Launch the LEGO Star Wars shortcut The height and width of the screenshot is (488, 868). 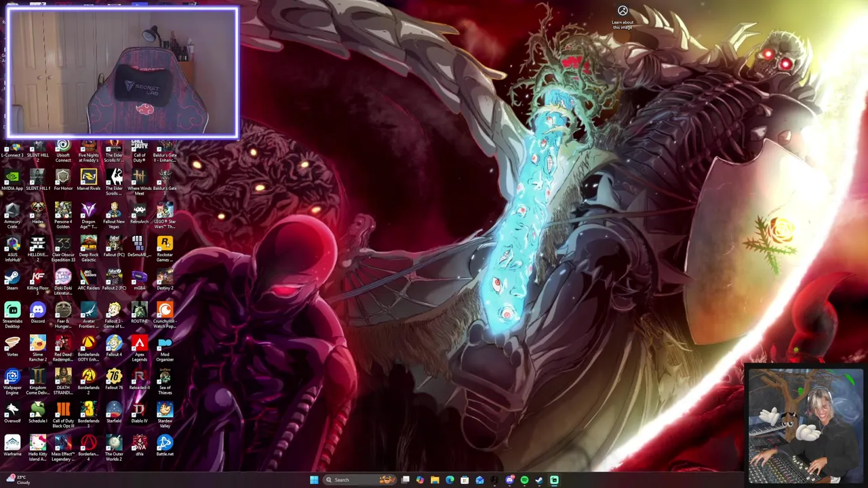(165, 216)
